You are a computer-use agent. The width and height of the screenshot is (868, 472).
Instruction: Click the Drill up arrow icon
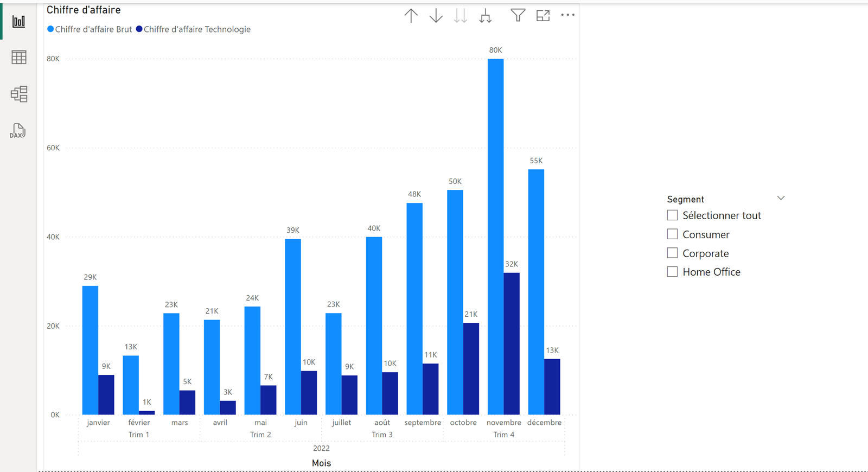tap(411, 16)
